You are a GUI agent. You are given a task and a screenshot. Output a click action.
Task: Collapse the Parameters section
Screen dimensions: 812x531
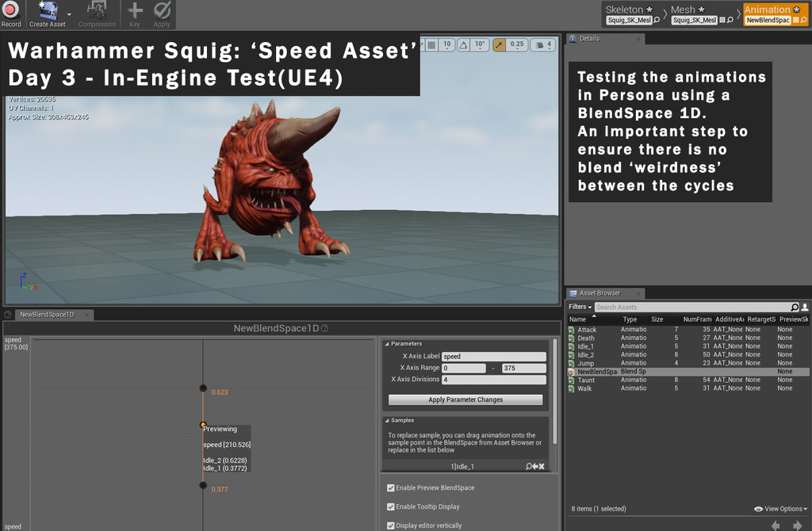pyautogui.click(x=387, y=344)
